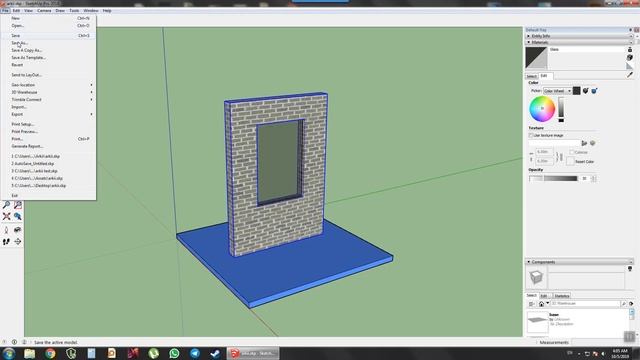
Task: Click Match Color of Object in Model
Action: coord(585,91)
